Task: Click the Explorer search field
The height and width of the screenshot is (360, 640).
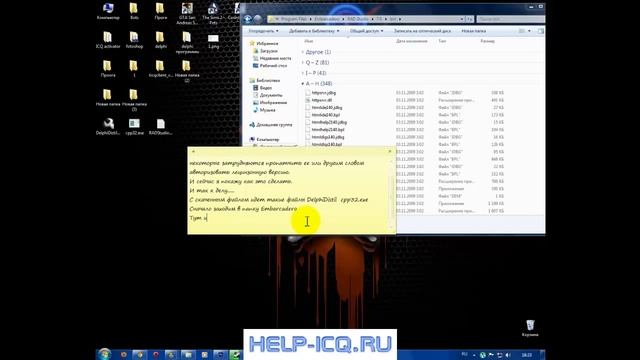Action: pos(510,19)
